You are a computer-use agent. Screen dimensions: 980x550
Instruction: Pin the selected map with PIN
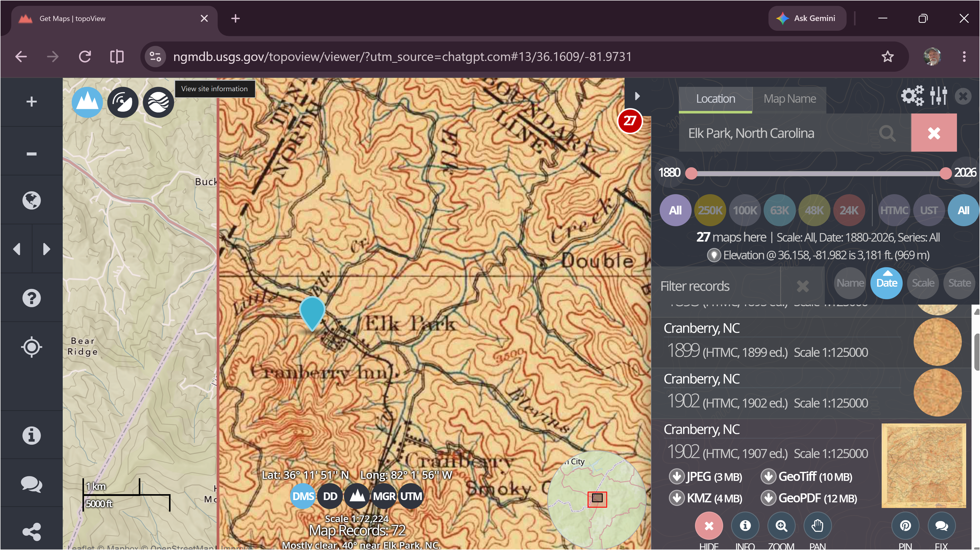905,526
